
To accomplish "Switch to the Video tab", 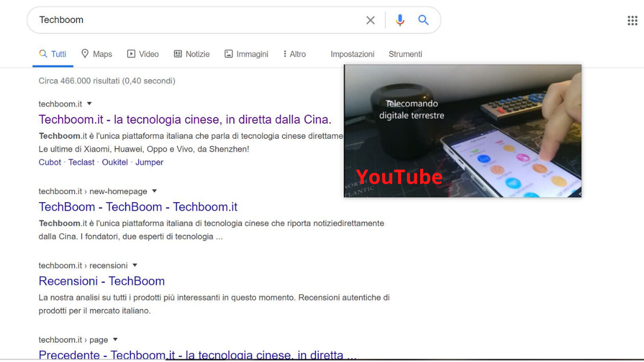I will (143, 54).
